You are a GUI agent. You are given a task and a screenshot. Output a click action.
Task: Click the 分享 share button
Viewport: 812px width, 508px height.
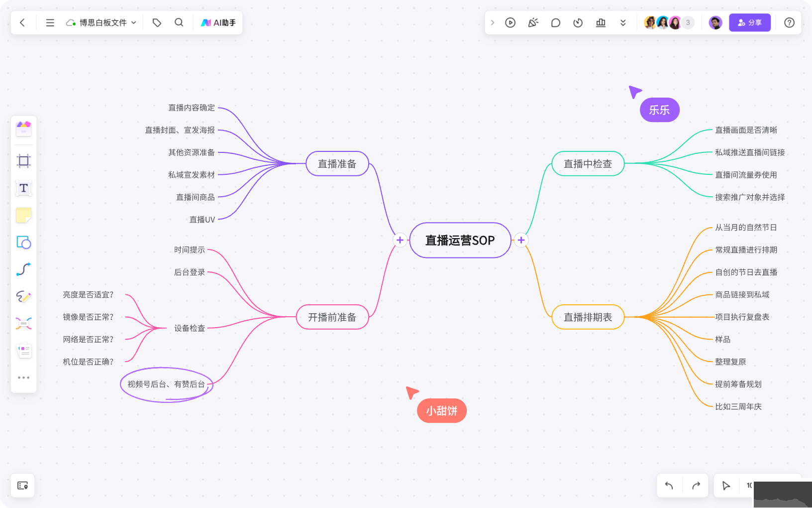[x=750, y=22]
